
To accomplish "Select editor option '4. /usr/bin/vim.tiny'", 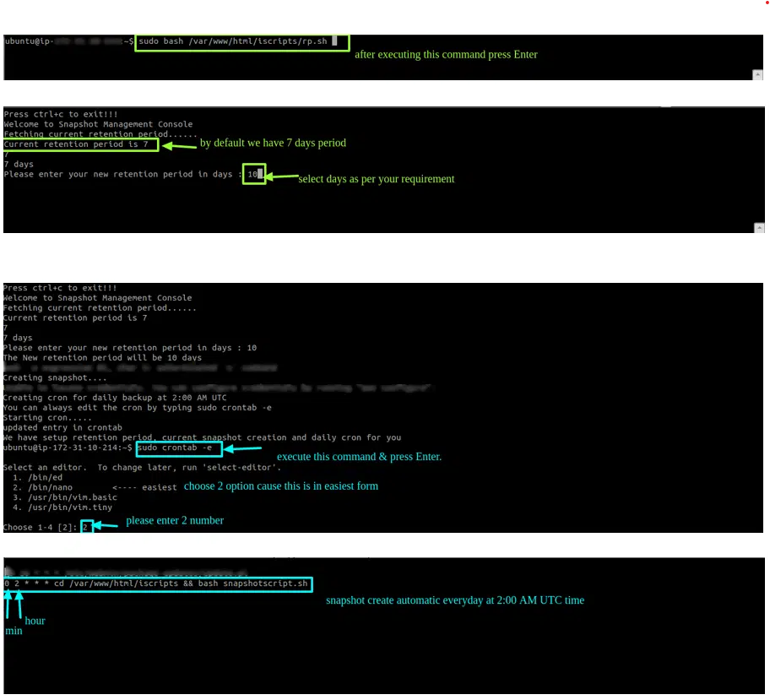I will point(62,507).
